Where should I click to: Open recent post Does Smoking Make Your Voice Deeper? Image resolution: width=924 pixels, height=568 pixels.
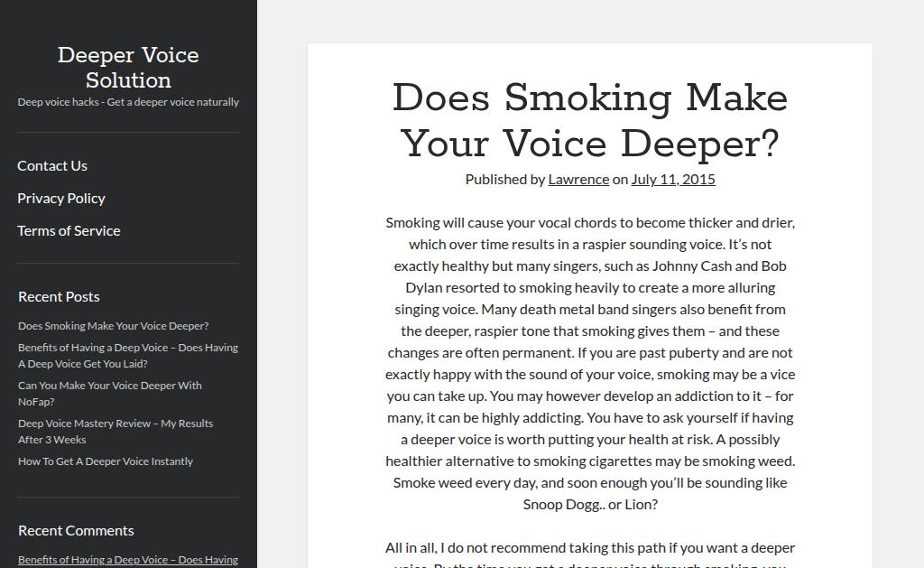113,326
